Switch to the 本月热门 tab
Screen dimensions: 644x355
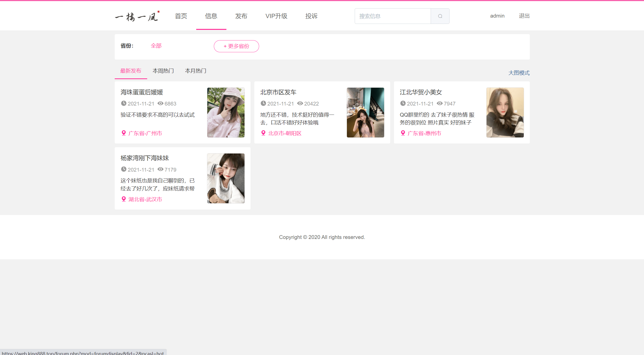[195, 71]
